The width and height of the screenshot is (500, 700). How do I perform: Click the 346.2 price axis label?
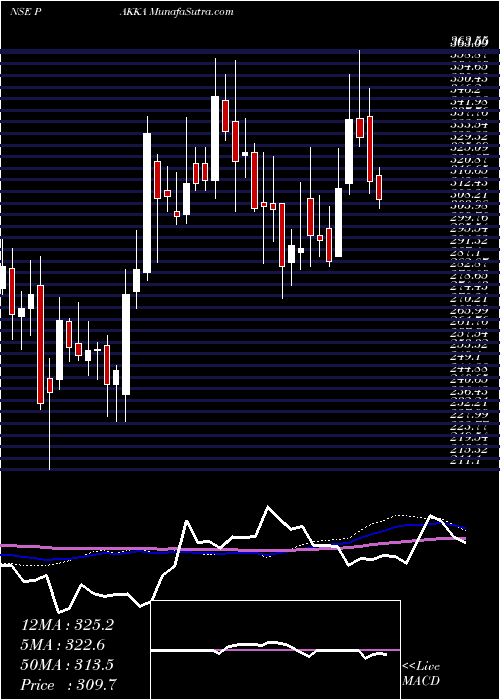tap(465, 90)
